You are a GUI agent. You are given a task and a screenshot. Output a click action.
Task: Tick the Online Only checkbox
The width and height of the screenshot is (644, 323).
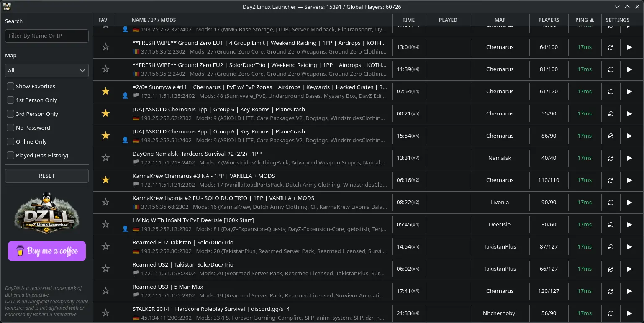click(x=10, y=141)
